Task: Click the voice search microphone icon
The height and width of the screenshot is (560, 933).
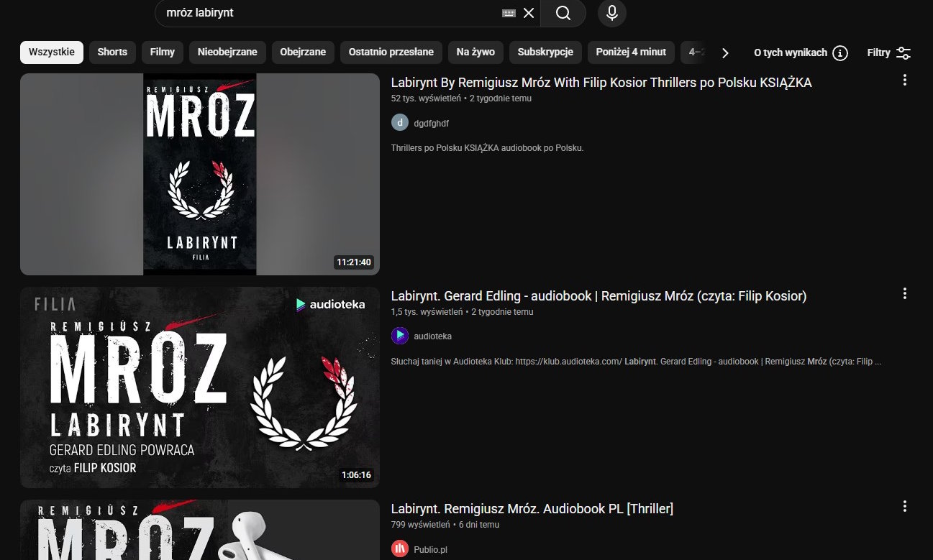Action: pyautogui.click(x=611, y=13)
